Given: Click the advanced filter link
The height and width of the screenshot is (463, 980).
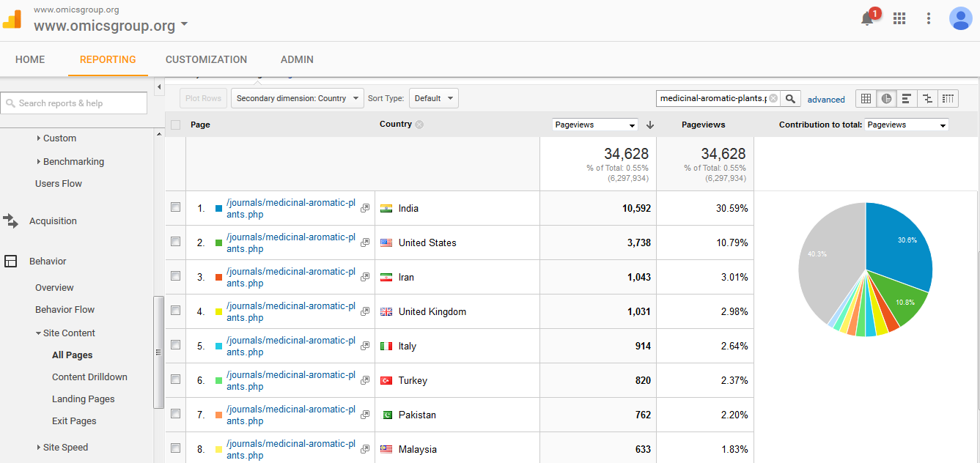Looking at the screenshot, I should pyautogui.click(x=826, y=100).
